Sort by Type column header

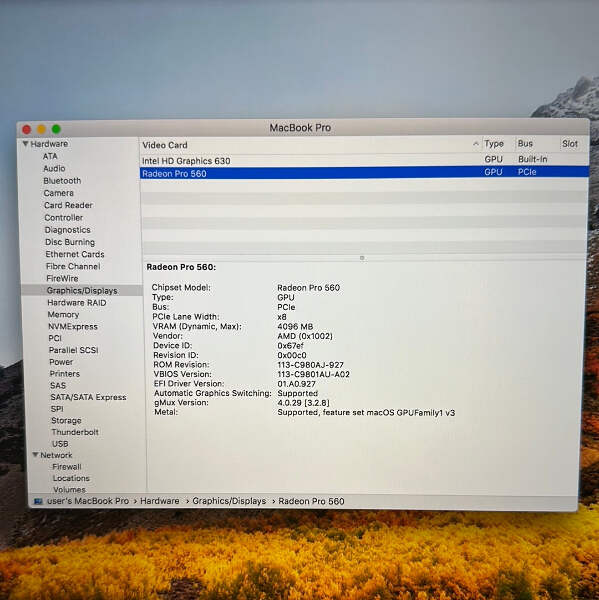pos(494,144)
